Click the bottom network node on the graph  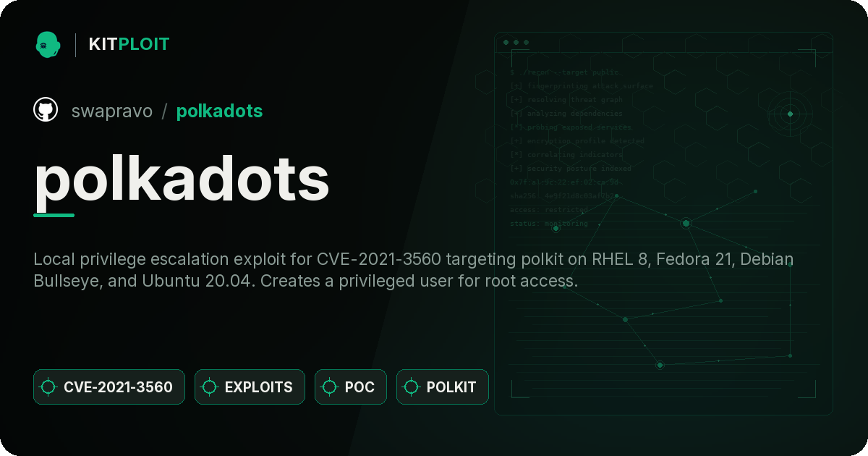660,366
